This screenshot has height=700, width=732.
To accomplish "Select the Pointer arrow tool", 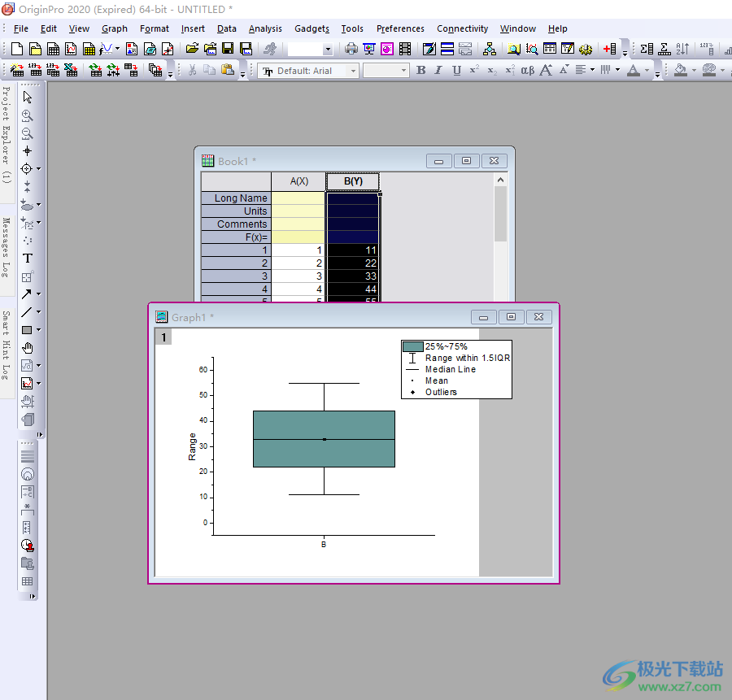I will (x=27, y=98).
